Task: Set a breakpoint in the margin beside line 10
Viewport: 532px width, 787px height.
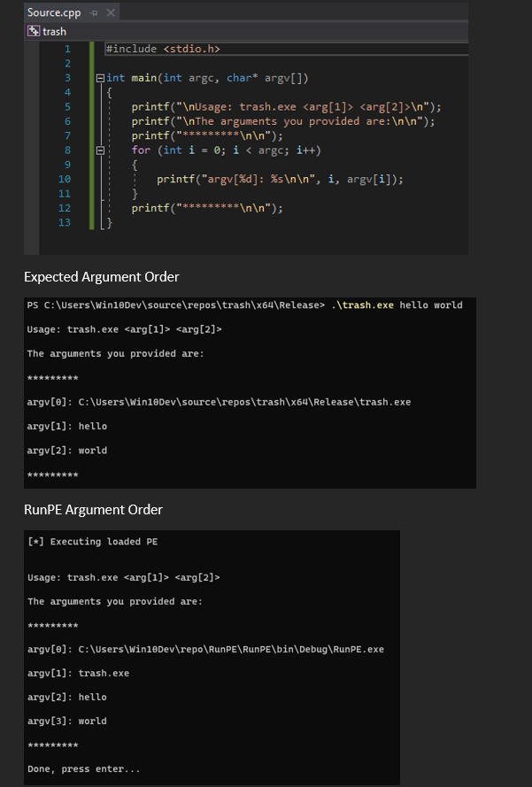Action: tap(47, 179)
